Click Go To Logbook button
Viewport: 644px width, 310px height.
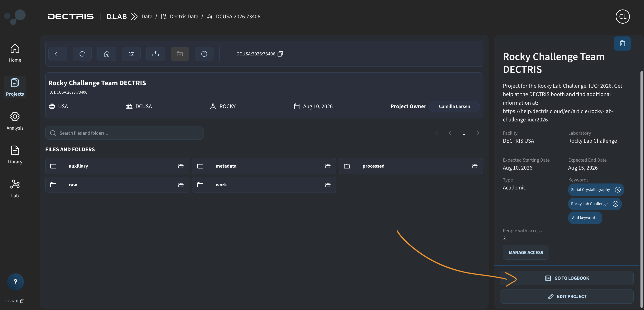567,278
